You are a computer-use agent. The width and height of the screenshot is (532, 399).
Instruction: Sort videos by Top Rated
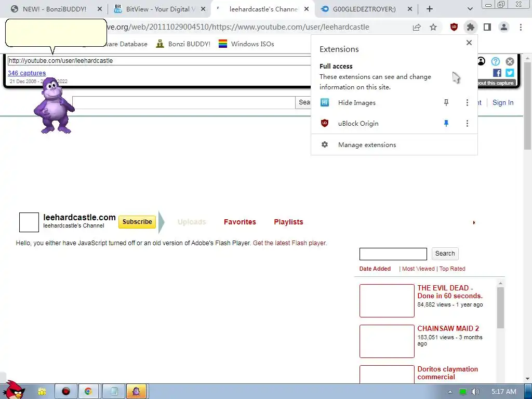pos(453,269)
